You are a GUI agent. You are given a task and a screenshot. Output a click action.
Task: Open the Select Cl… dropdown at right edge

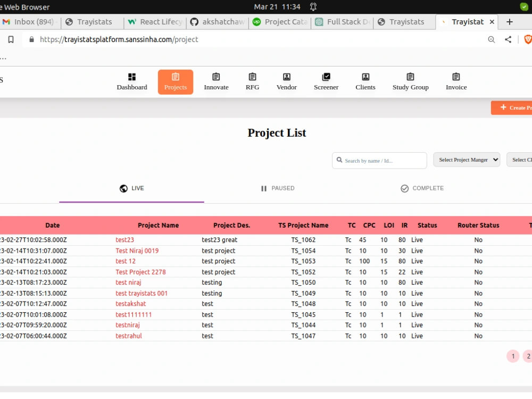click(x=519, y=160)
